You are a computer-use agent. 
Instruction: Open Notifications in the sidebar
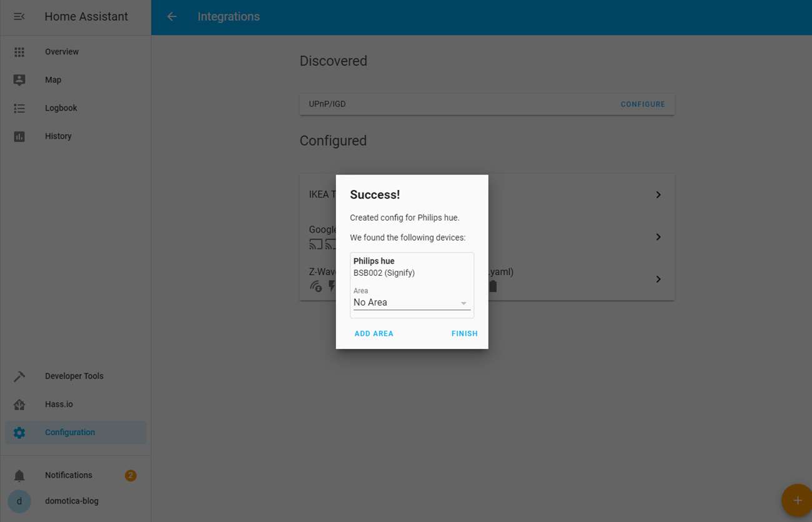[76, 476]
